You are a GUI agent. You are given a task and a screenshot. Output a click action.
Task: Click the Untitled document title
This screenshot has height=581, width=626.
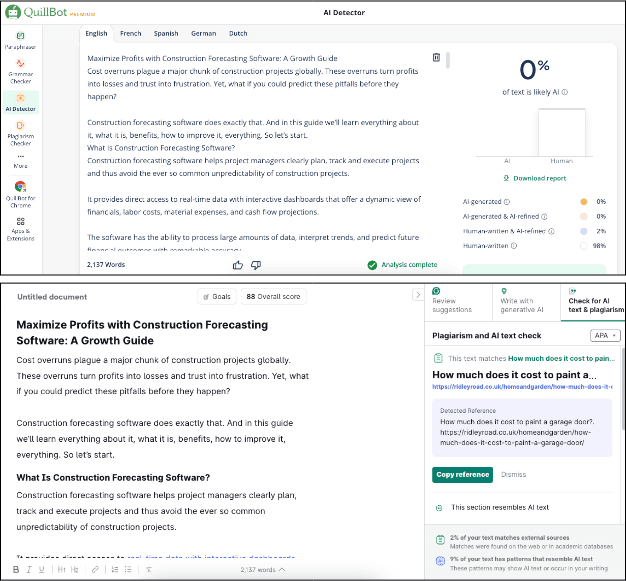[x=52, y=297]
